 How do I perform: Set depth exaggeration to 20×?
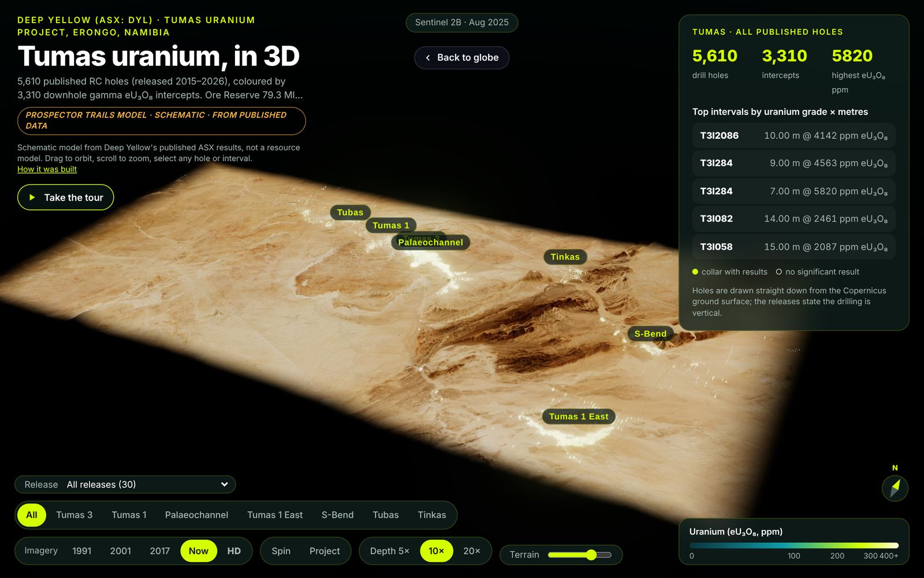click(x=472, y=551)
